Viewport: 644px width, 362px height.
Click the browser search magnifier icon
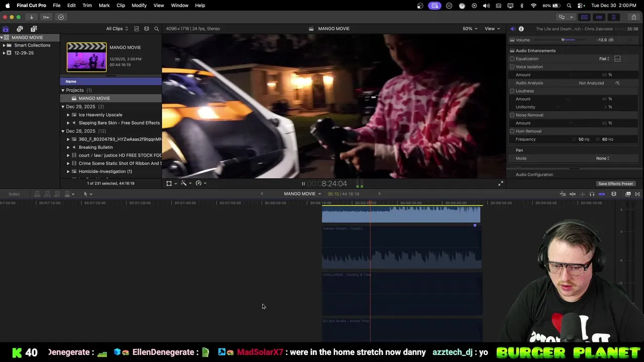click(x=156, y=29)
